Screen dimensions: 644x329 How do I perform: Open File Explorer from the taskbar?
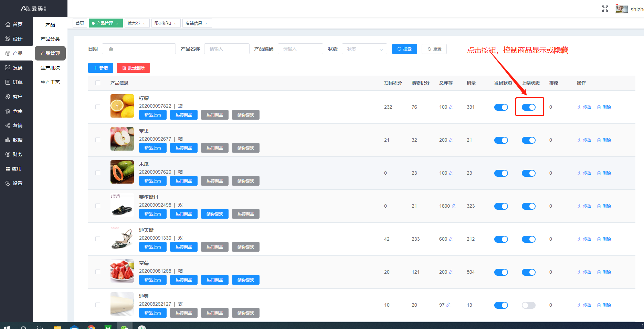pyautogui.click(x=57, y=327)
